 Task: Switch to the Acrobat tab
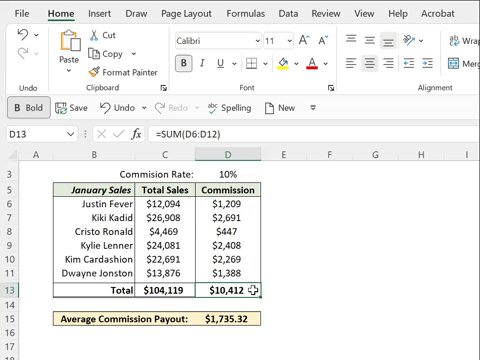click(438, 14)
